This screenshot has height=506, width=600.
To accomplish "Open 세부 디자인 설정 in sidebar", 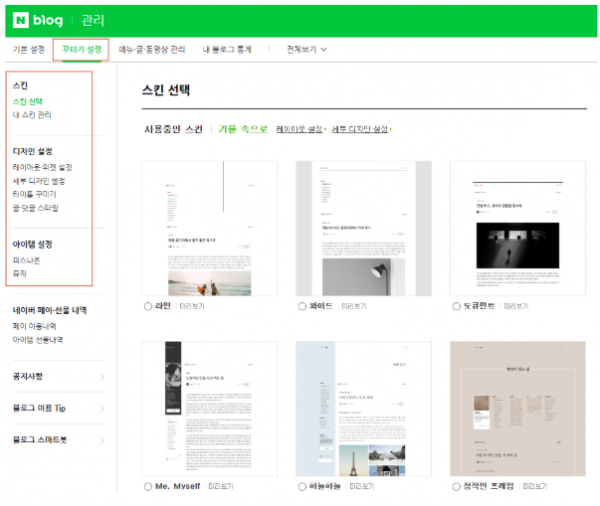I will [39, 181].
